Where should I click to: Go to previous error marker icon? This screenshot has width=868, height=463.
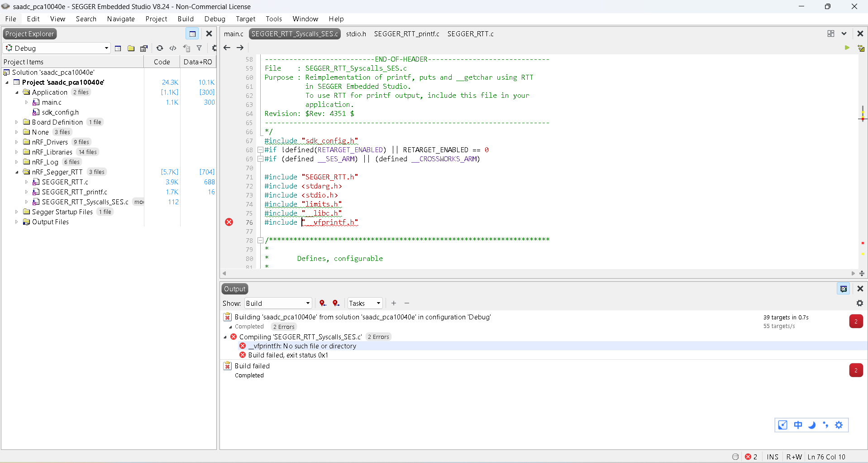[323, 304]
